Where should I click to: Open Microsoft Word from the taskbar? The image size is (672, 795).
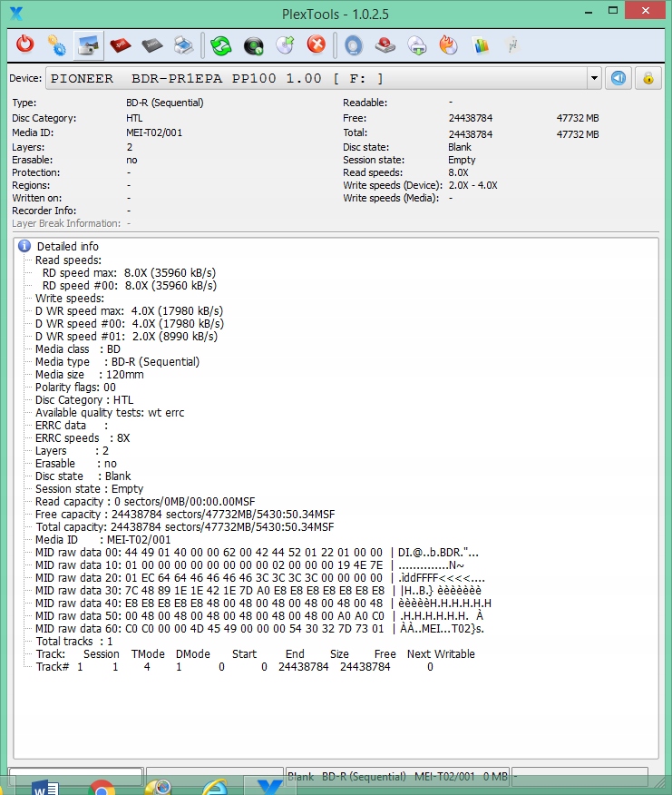coord(45,788)
